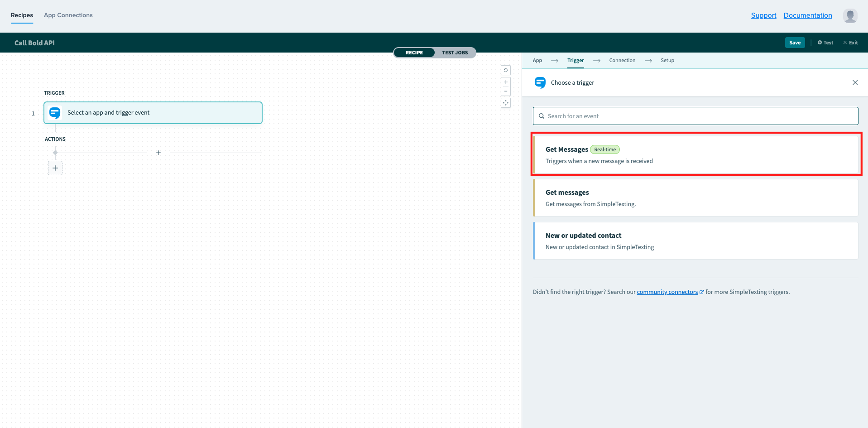Click the Call Bold API recipe title
The height and width of the screenshot is (428, 868).
pyautogui.click(x=34, y=43)
